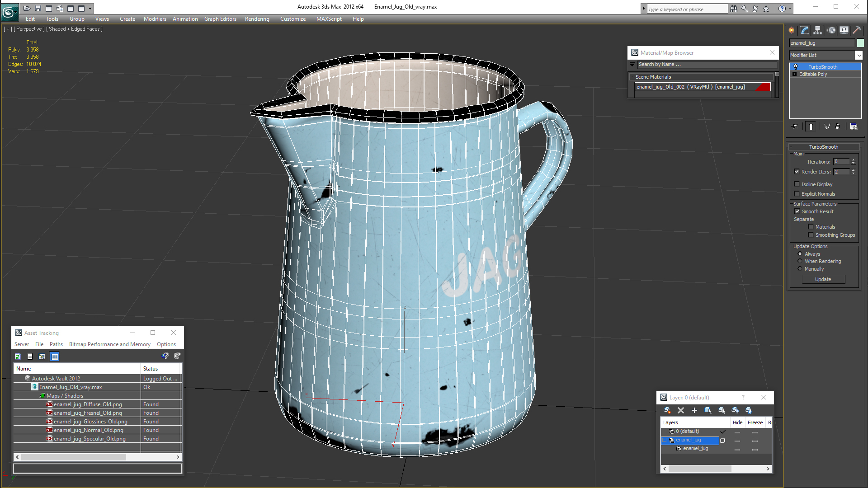Click the favorites star icon in title bar
868x488 pixels.
tap(766, 9)
